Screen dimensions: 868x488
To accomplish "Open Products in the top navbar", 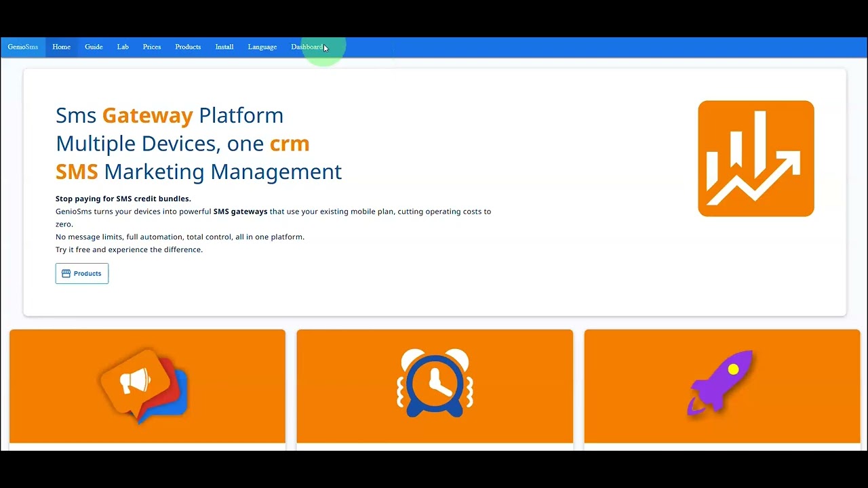I will point(188,47).
